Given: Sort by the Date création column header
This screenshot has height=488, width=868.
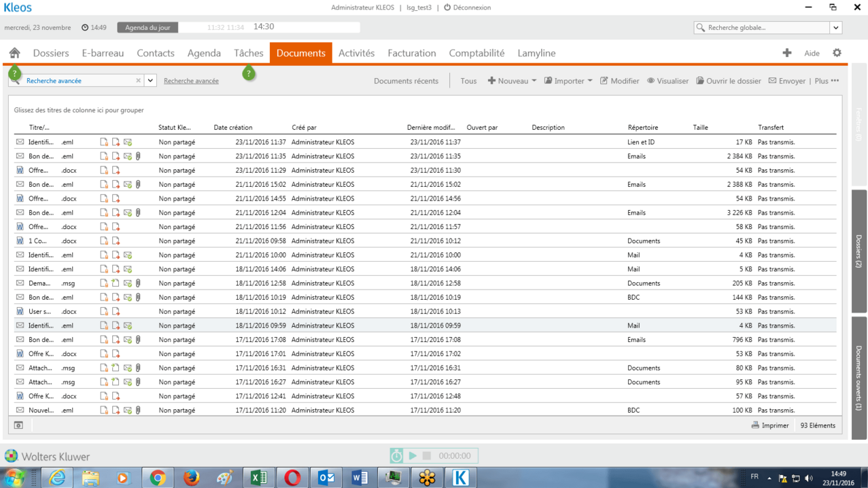Looking at the screenshot, I should tap(233, 128).
